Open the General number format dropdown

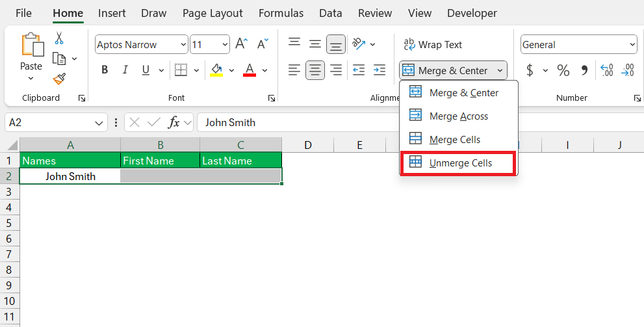click(x=632, y=44)
